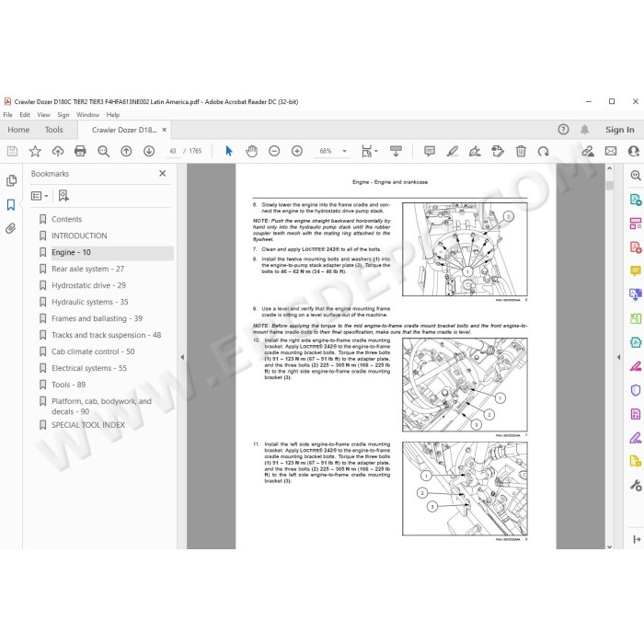This screenshot has height=644, width=644.
Task: Open the Hydraulic systems - 35 bookmark
Action: click(x=89, y=302)
